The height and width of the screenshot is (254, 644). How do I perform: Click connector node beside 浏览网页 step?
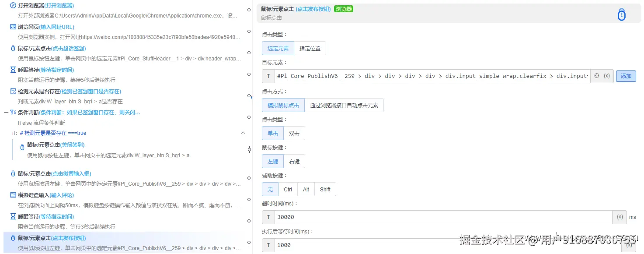click(x=249, y=31)
